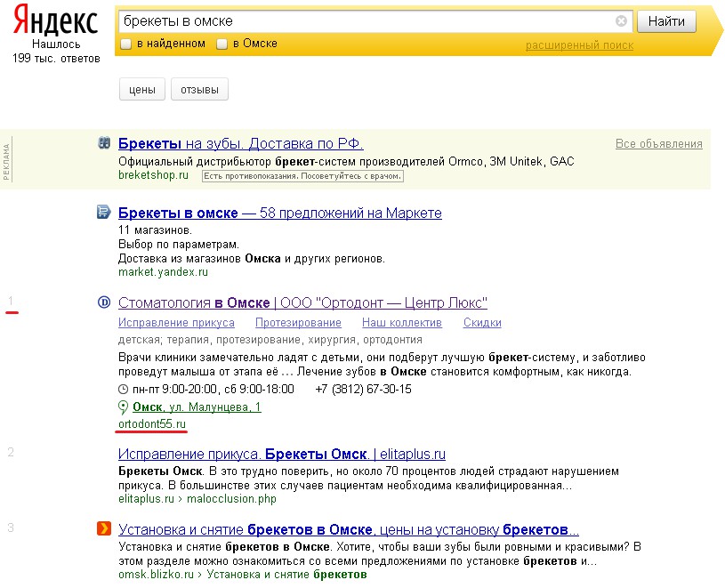Click '11 магазинов.' snippet text
Image resolution: width=725 pixels, height=588 pixels.
(x=155, y=230)
